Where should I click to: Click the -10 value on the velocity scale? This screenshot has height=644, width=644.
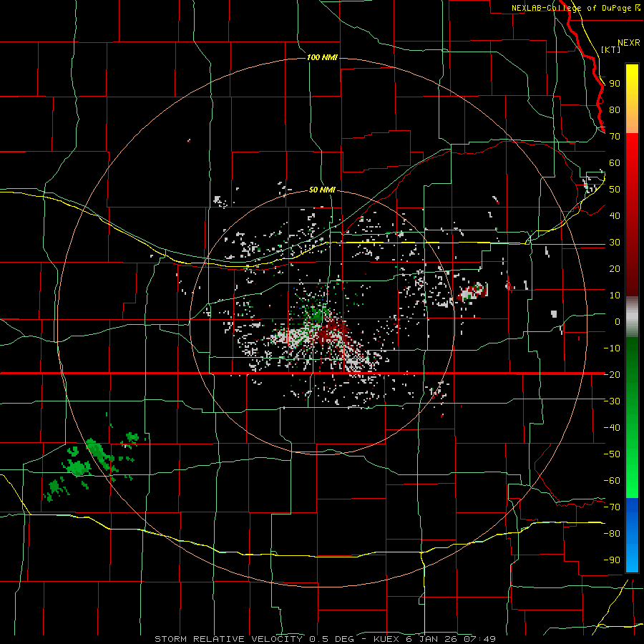click(x=612, y=348)
